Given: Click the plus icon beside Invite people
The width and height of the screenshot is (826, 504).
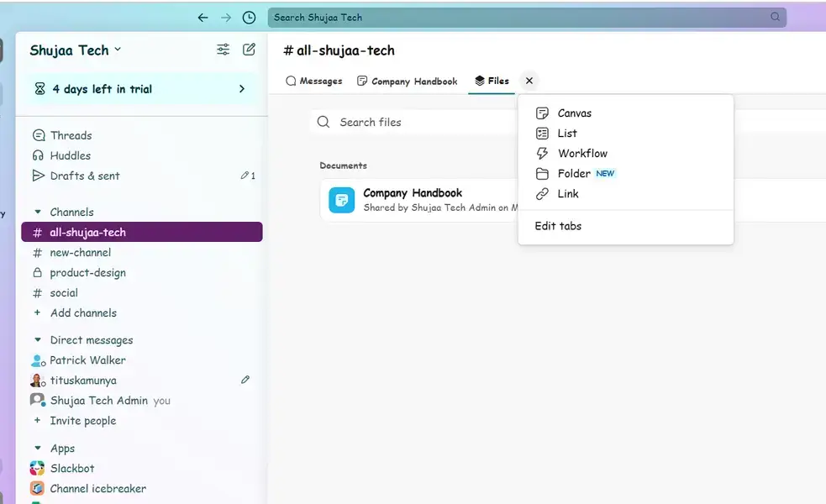Looking at the screenshot, I should [x=37, y=420].
